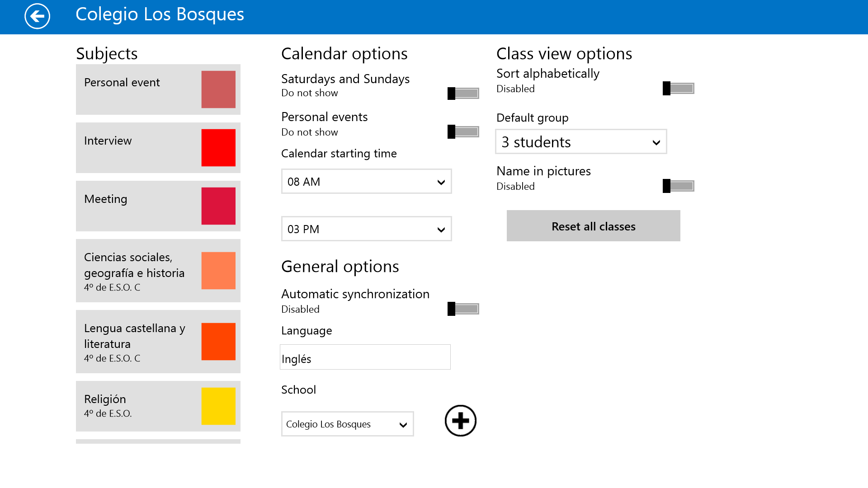Click the red Interview color swatch
868x488 pixels.
(218, 148)
